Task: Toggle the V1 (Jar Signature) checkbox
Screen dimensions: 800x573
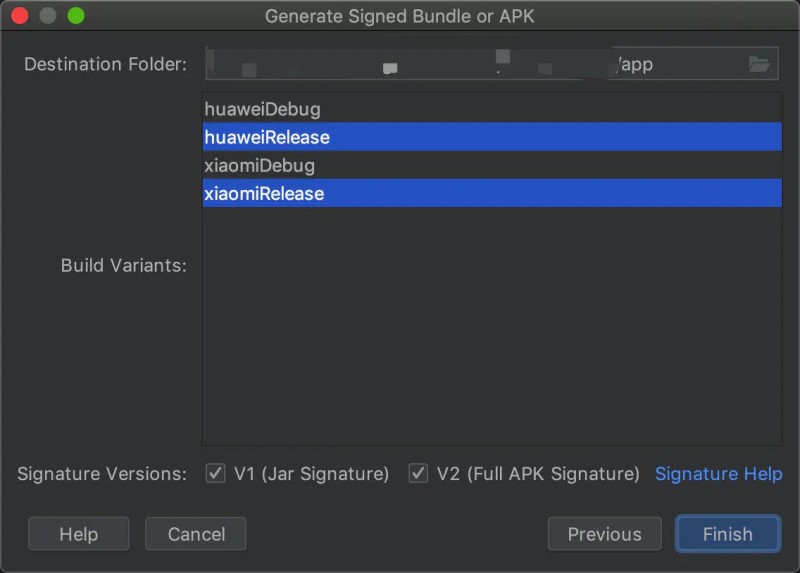Action: [215, 473]
